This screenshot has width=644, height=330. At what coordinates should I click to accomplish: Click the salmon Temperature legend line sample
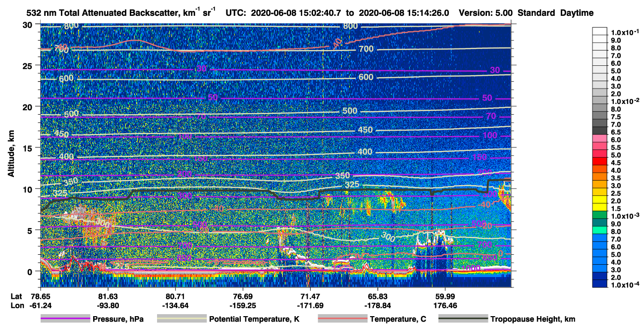[x=342, y=319]
